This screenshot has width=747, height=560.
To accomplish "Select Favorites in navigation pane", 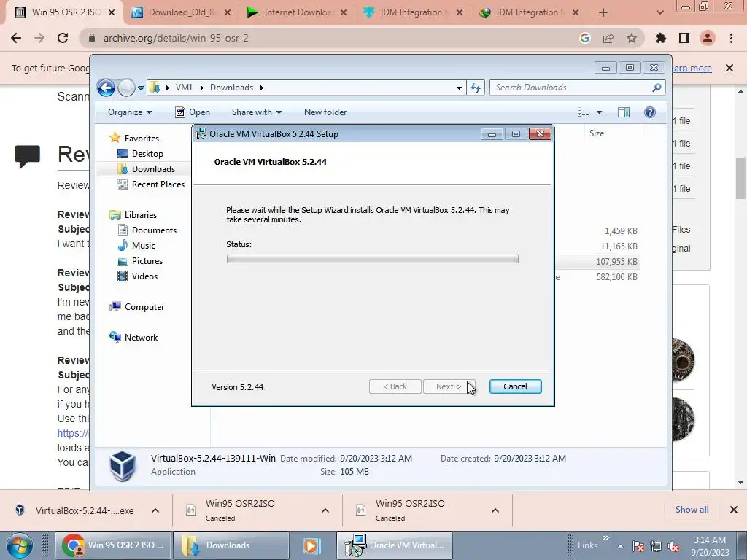I will [142, 138].
